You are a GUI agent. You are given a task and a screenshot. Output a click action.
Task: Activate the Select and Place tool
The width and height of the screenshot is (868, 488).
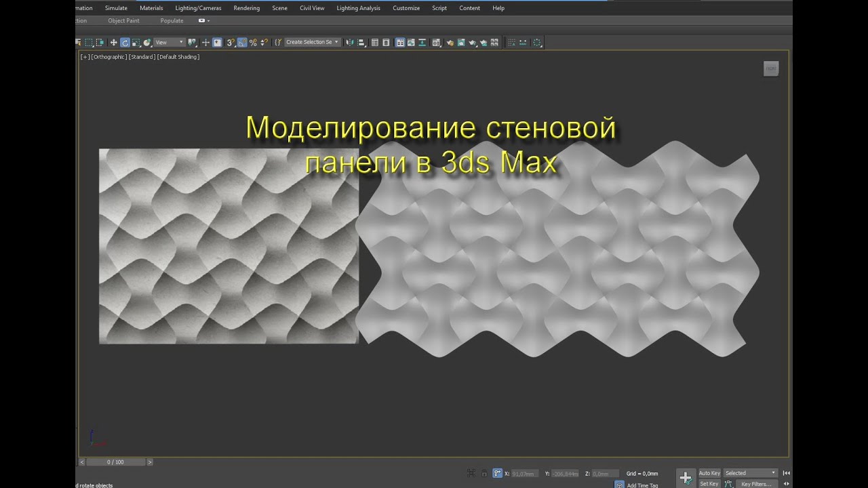click(147, 42)
